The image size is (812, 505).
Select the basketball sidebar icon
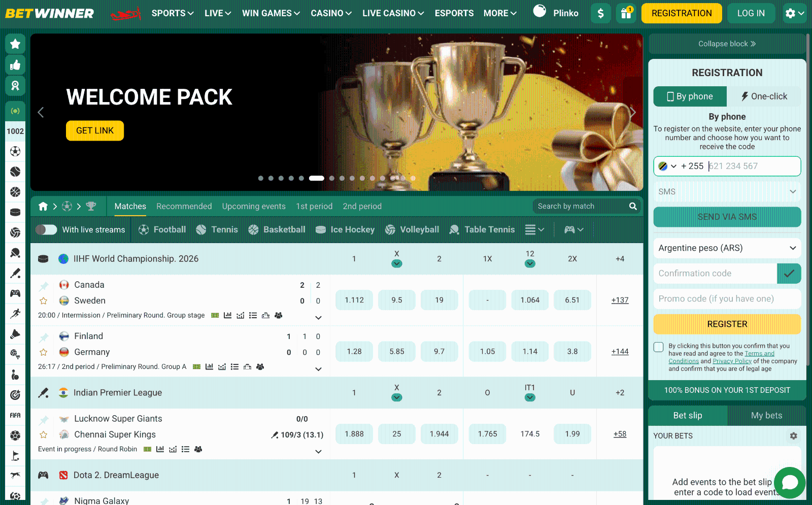click(x=15, y=192)
